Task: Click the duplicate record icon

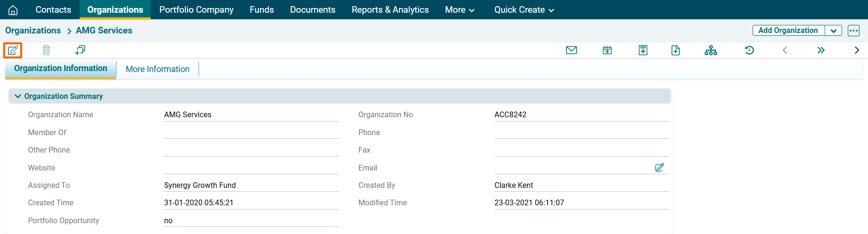Action: (x=80, y=50)
